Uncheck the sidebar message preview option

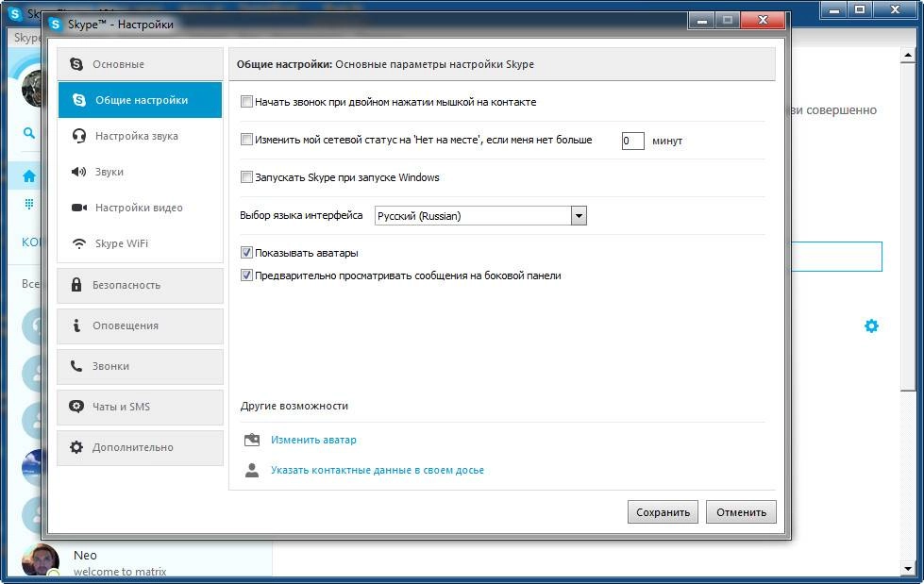[x=247, y=275]
